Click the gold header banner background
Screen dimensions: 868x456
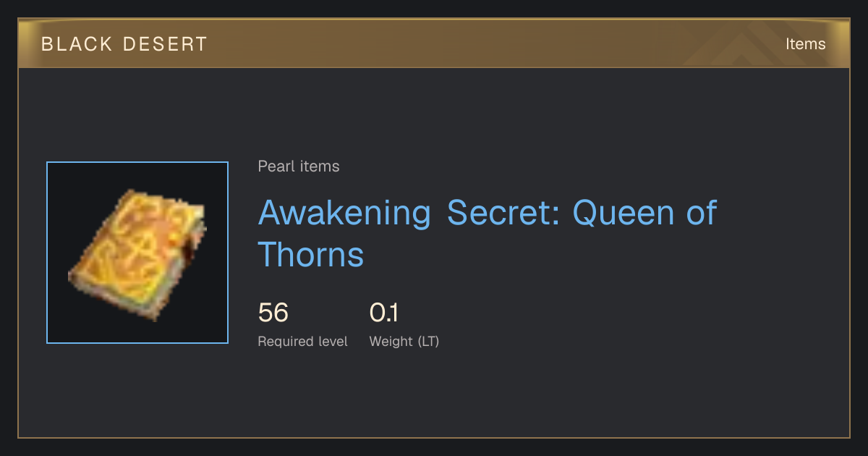tap(434, 43)
